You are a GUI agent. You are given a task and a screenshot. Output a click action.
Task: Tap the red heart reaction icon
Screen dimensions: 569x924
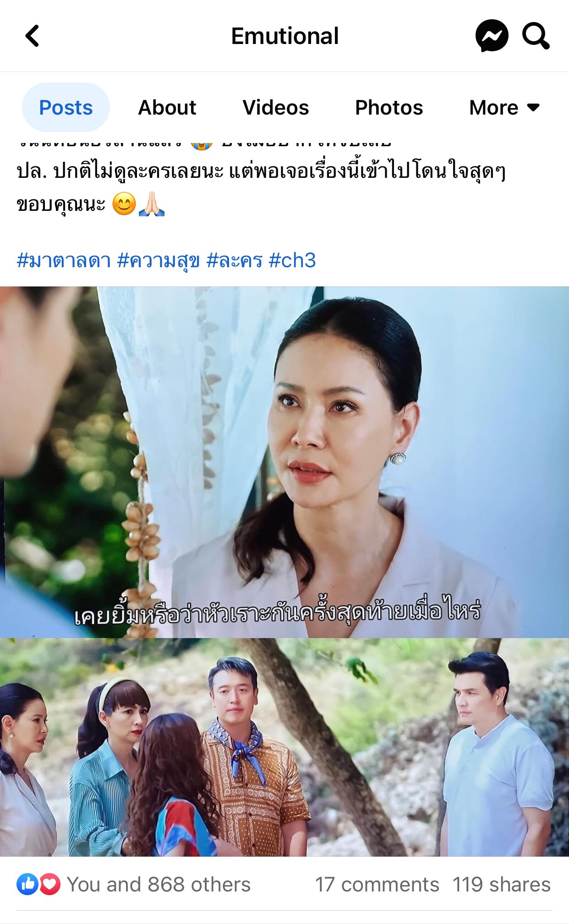coord(49,884)
